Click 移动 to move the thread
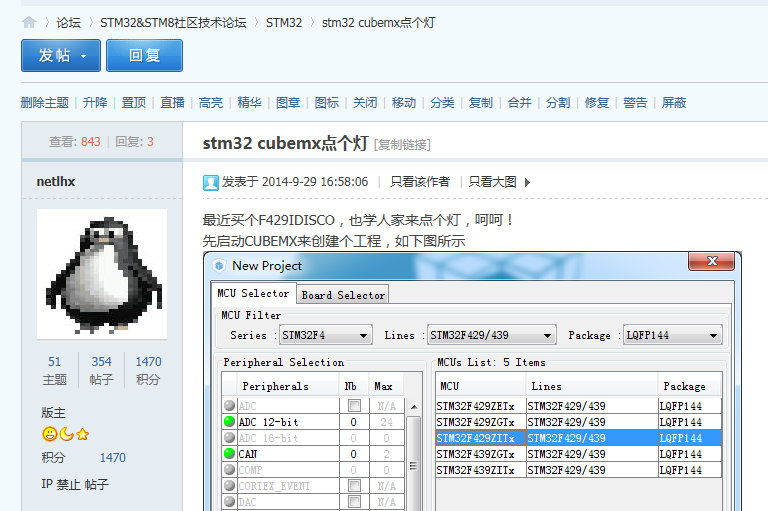 [x=404, y=102]
